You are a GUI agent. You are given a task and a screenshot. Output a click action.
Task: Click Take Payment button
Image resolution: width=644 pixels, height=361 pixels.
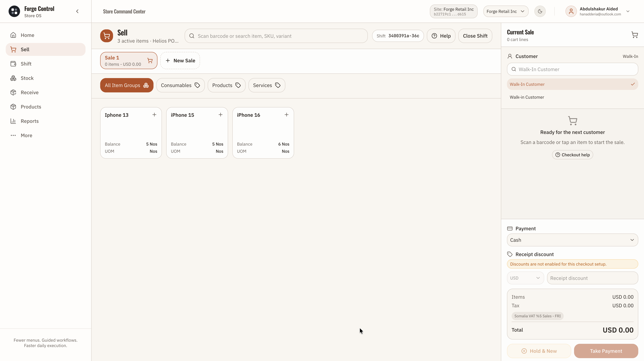click(x=606, y=351)
